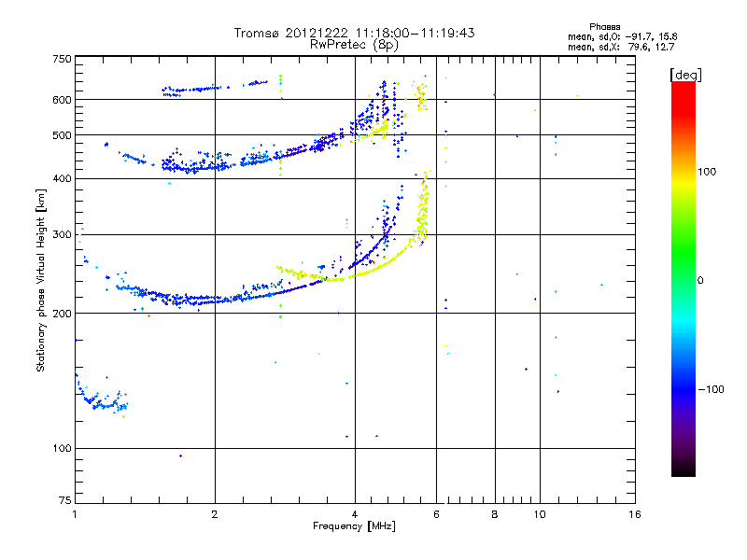Click the x-axis tick label '4'

pos(355,514)
